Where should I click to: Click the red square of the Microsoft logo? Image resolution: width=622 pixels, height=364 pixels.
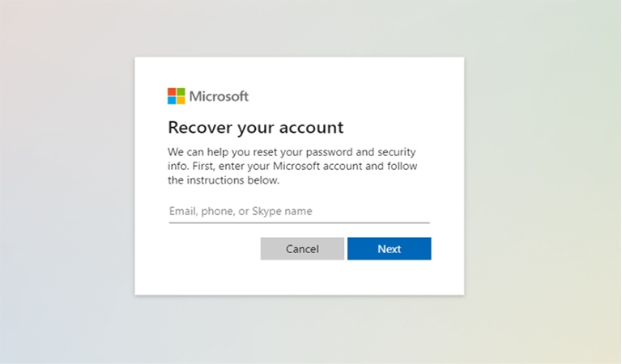coord(172,92)
